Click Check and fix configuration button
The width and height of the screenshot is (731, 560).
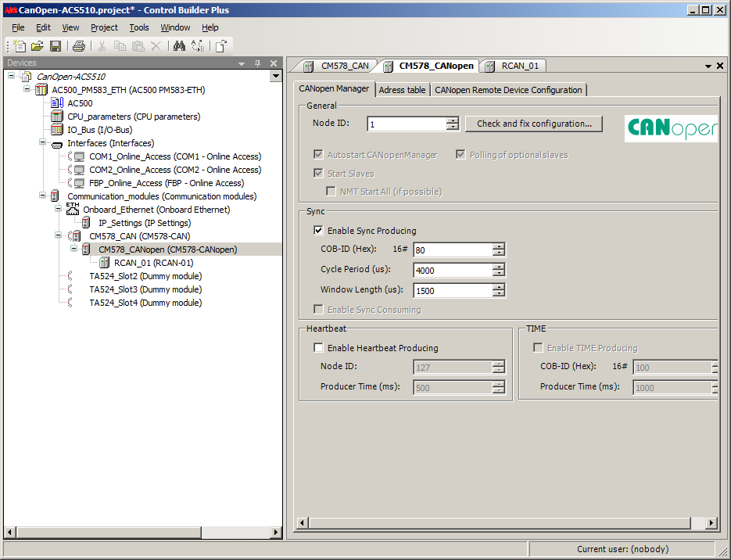(x=539, y=124)
